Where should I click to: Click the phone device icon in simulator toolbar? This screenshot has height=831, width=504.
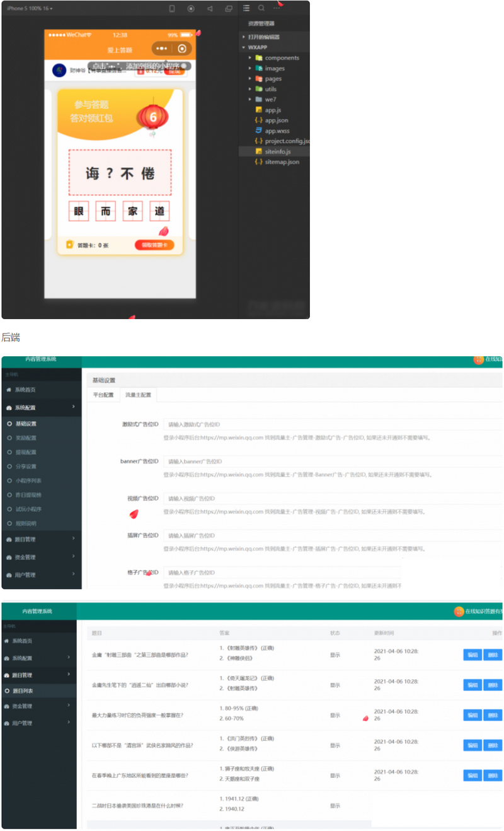[172, 8]
